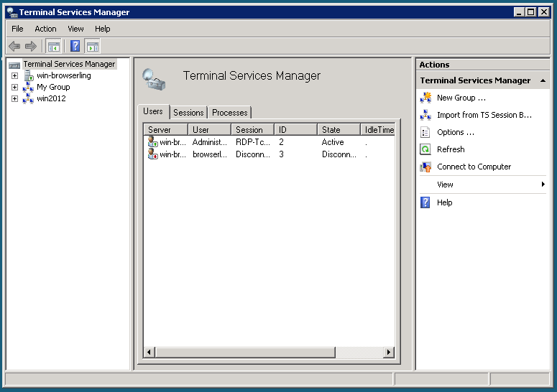Click the horizontal scrollbar thumb
557x392 pixels.
pos(245,353)
